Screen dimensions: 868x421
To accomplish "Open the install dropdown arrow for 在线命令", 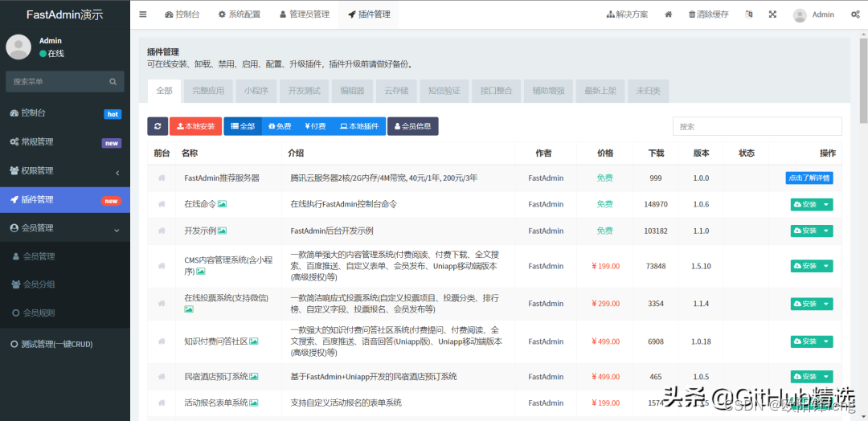I will pyautogui.click(x=826, y=205).
